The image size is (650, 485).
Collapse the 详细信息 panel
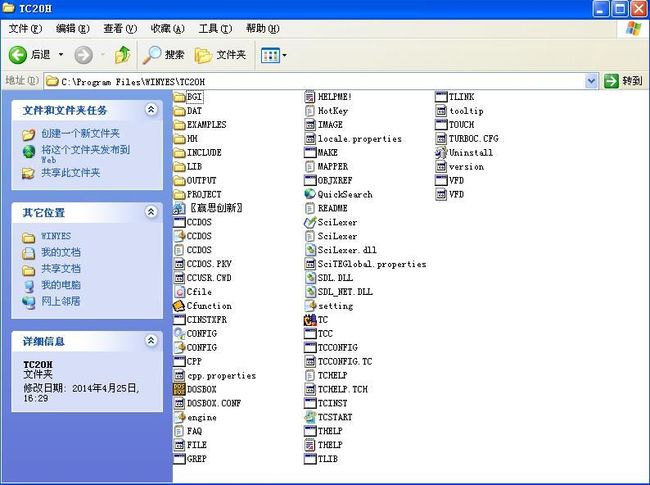pos(151,340)
